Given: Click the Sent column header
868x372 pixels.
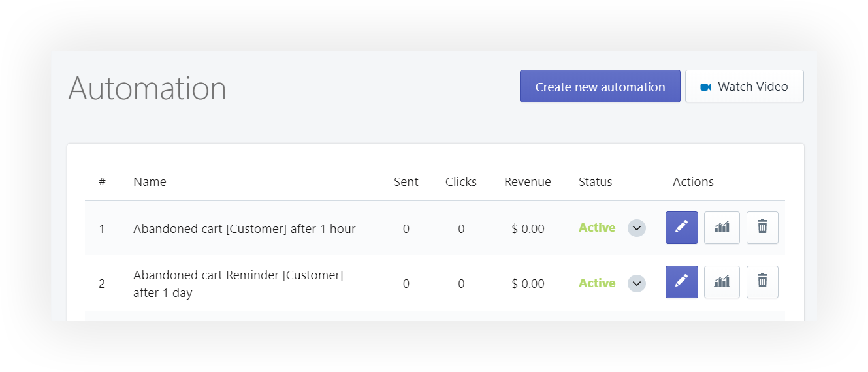Looking at the screenshot, I should pyautogui.click(x=406, y=182).
